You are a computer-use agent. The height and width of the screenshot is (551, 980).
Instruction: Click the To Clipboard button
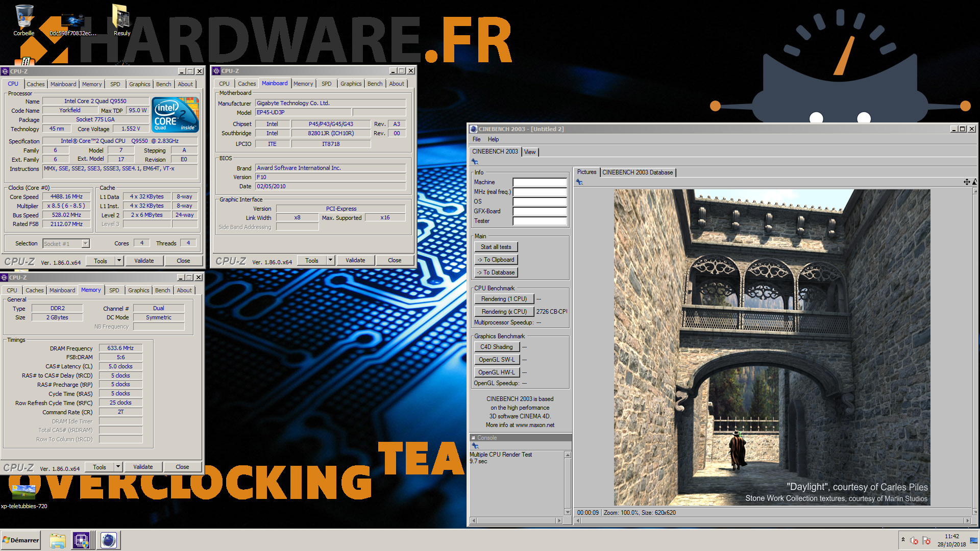496,260
